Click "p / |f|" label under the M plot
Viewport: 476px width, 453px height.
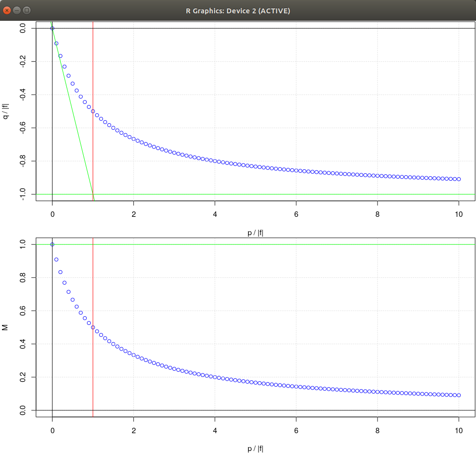[x=255, y=449]
